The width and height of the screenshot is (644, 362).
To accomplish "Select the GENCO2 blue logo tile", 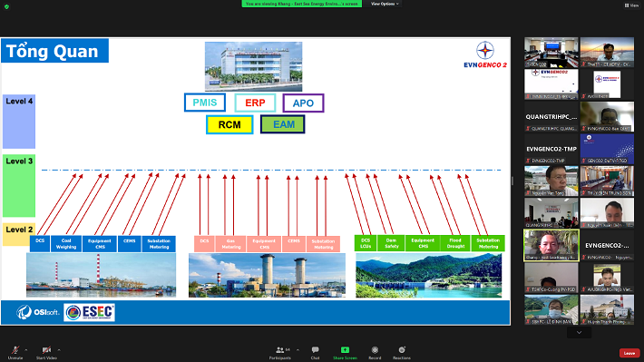I will (607, 149).
